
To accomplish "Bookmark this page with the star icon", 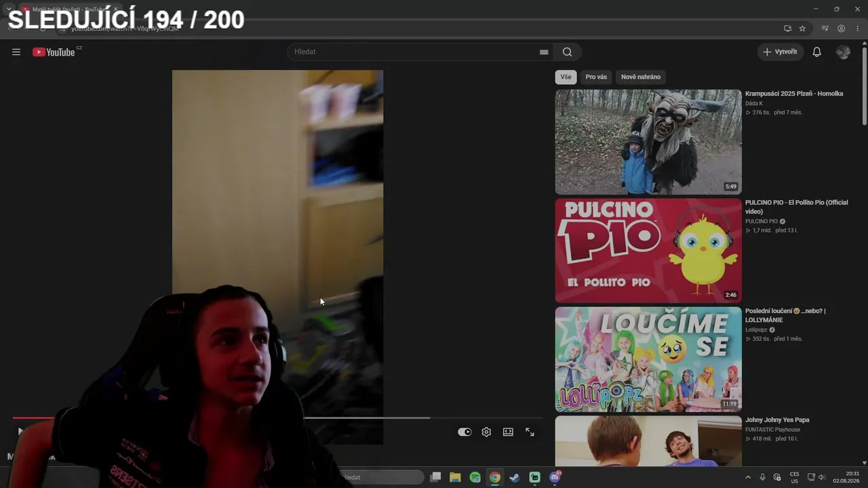I will click(802, 28).
